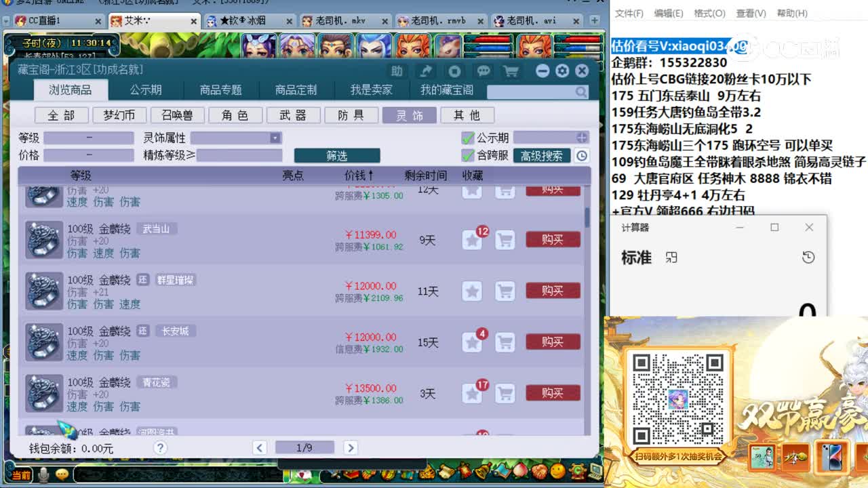868x488 pixels.
Task: Open the shopping cart icon in header
Action: (511, 71)
